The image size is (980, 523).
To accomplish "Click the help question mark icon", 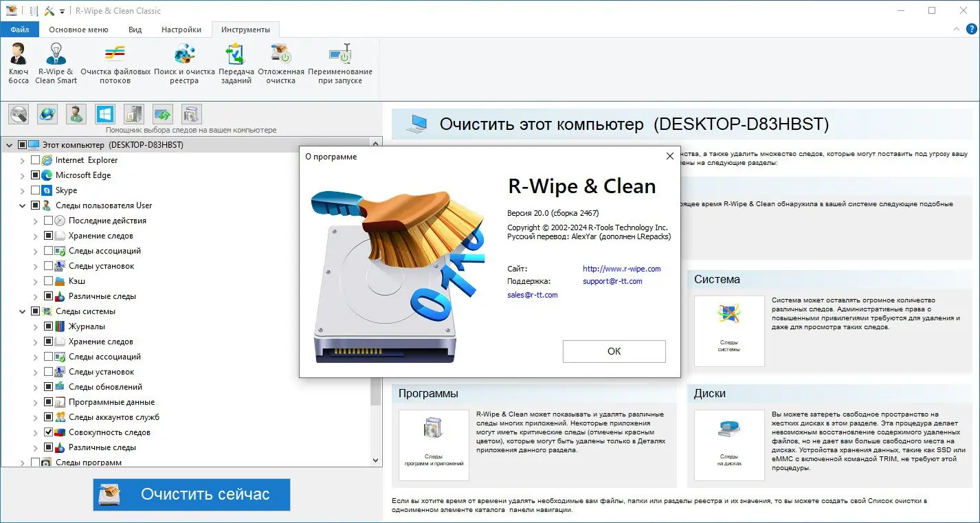I will [x=970, y=29].
